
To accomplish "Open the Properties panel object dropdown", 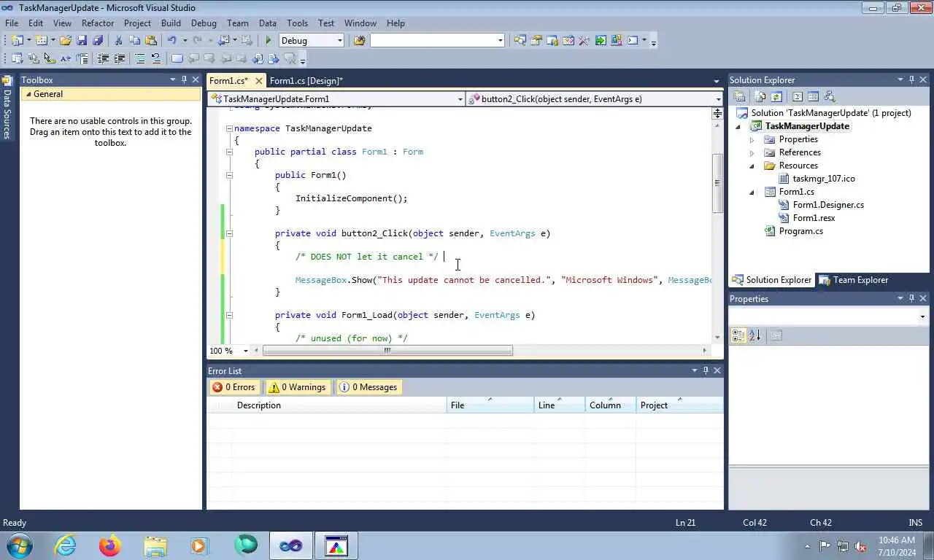I will [x=922, y=316].
